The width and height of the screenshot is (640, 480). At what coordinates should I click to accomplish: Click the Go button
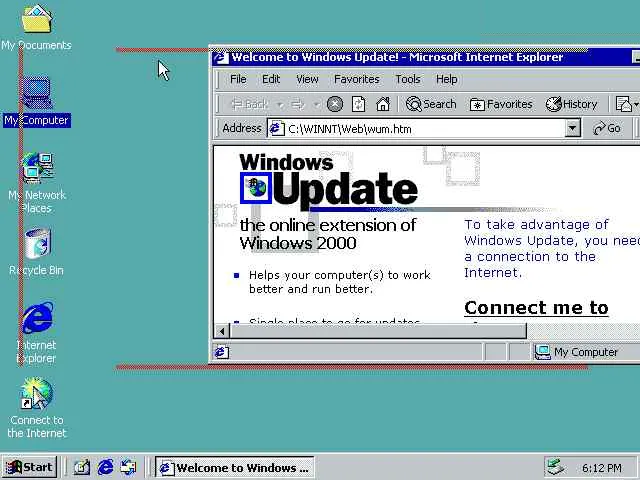tap(607, 129)
